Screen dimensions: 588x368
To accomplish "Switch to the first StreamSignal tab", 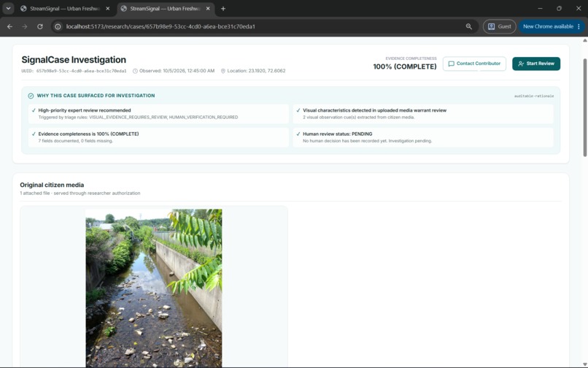I will (64, 9).
